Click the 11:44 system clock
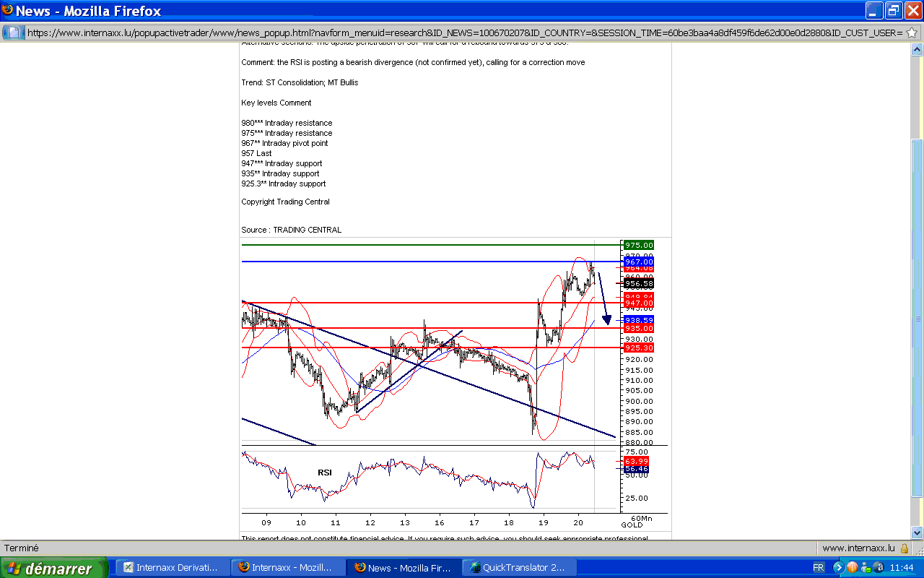Image resolution: width=924 pixels, height=578 pixels. click(x=902, y=568)
